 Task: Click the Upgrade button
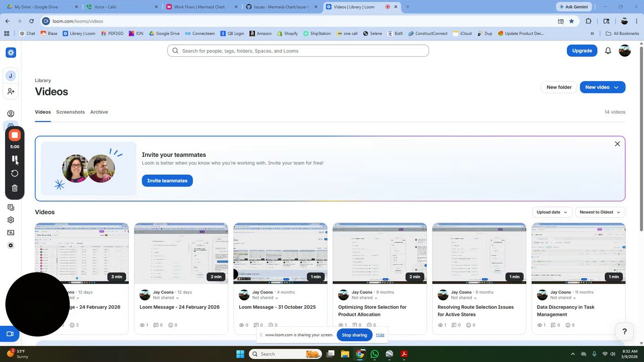point(582,51)
